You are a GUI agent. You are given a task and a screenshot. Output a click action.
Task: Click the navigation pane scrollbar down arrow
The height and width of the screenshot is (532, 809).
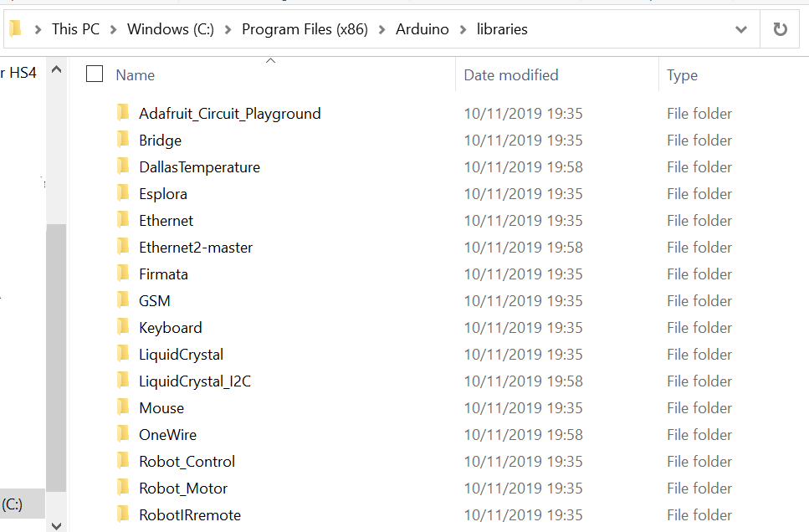click(x=56, y=524)
